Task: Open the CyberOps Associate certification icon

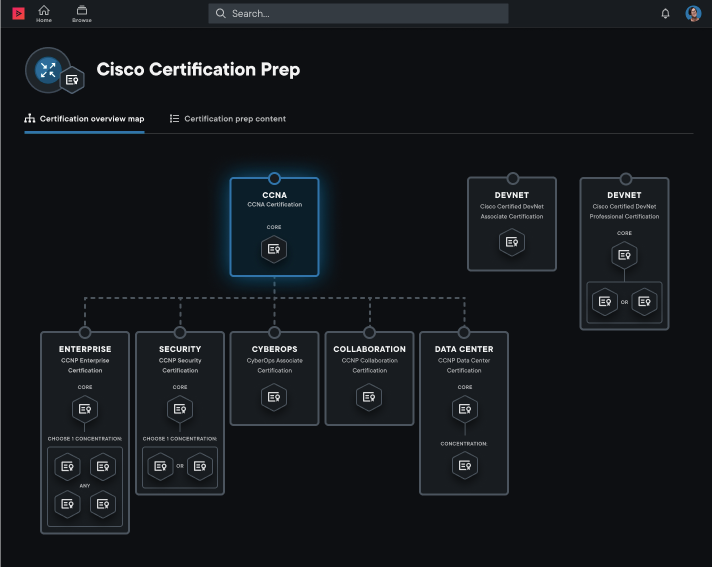Action: click(274, 397)
